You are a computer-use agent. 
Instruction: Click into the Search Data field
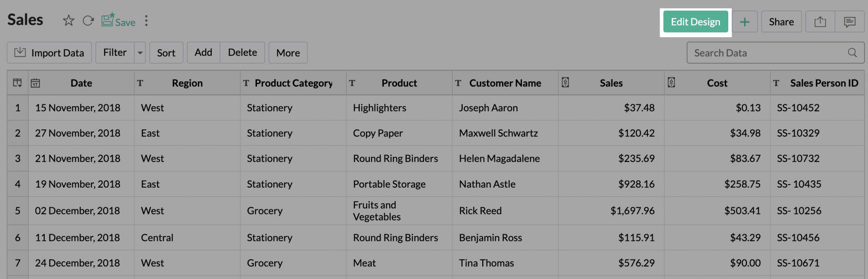tap(764, 53)
